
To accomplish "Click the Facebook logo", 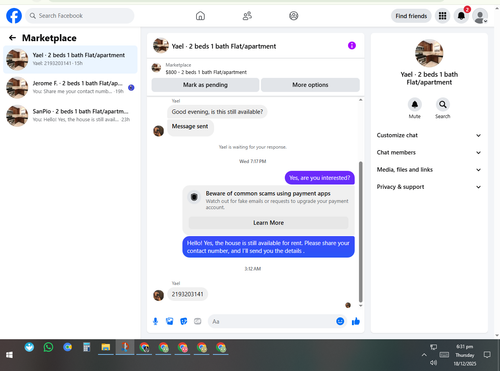I will click(14, 16).
